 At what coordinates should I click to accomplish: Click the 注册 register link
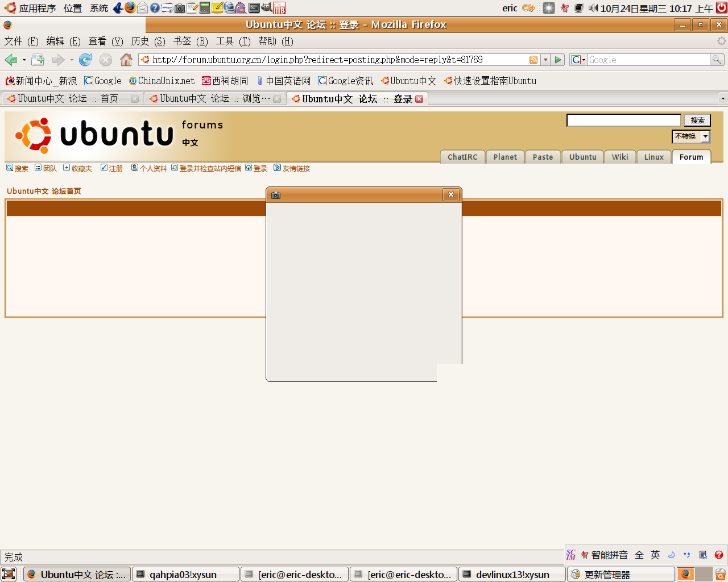(x=111, y=168)
